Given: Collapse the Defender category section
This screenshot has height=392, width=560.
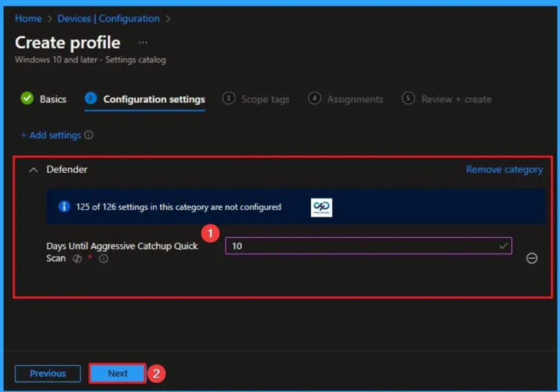Looking at the screenshot, I should pos(33,169).
